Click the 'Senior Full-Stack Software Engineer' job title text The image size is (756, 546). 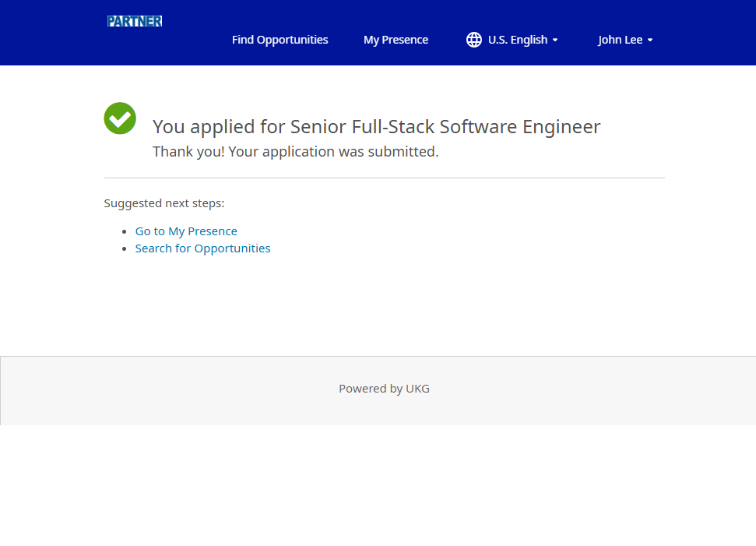click(x=445, y=126)
